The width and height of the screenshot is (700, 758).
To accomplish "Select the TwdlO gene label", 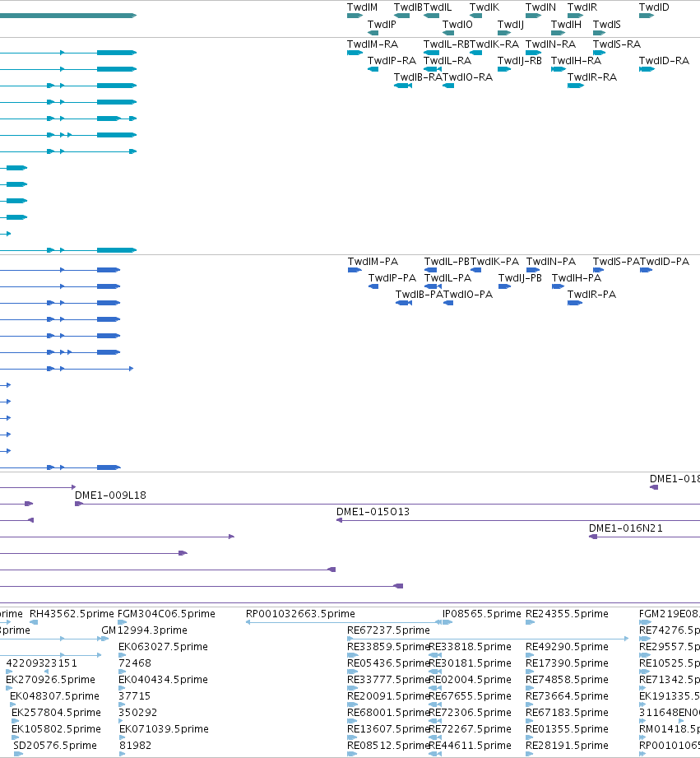I will [x=457, y=24].
